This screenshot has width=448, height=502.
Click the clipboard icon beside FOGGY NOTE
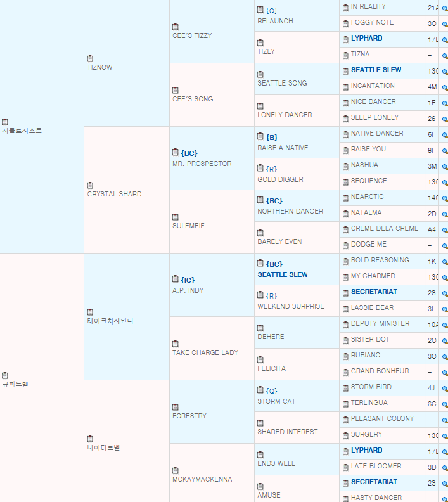coord(345,23)
